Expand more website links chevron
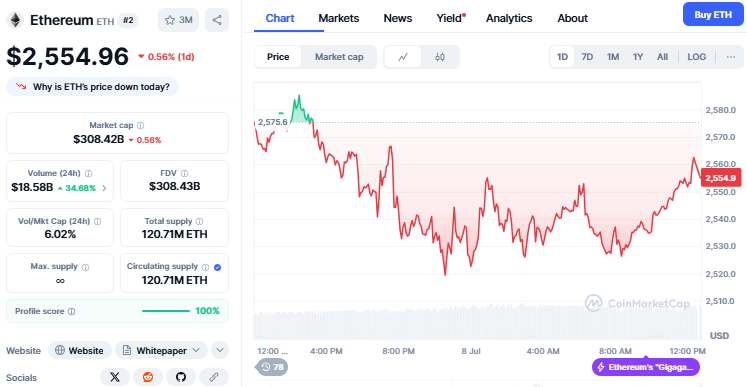The width and height of the screenshot is (747, 387). pos(220,350)
